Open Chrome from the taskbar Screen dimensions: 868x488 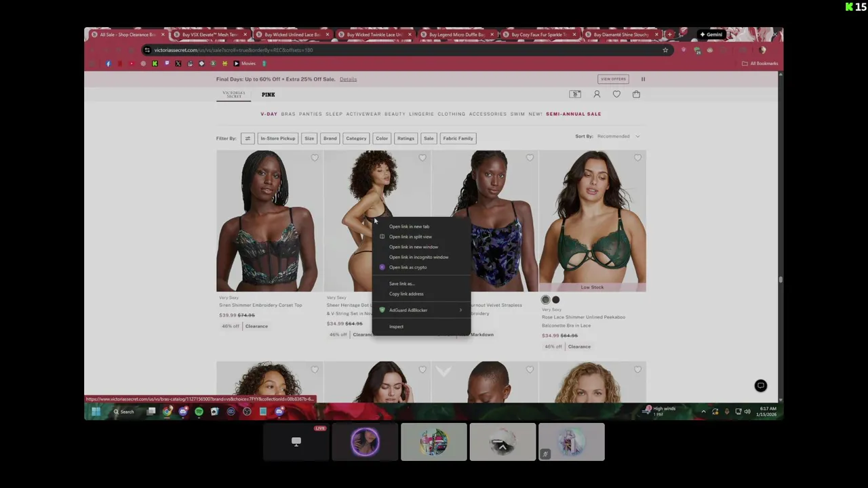(167, 411)
